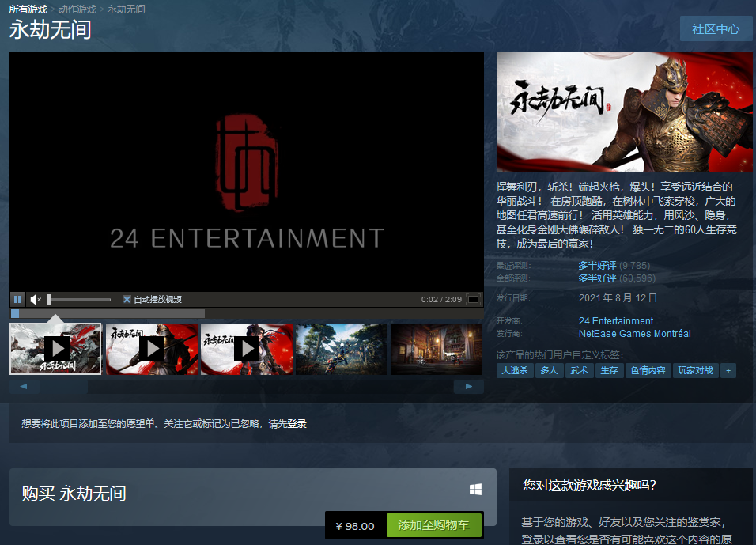Viewport: 756px width, 545px height.
Task: Click the 您对这款游戏感兴趣吗? heading
Action: click(x=590, y=485)
